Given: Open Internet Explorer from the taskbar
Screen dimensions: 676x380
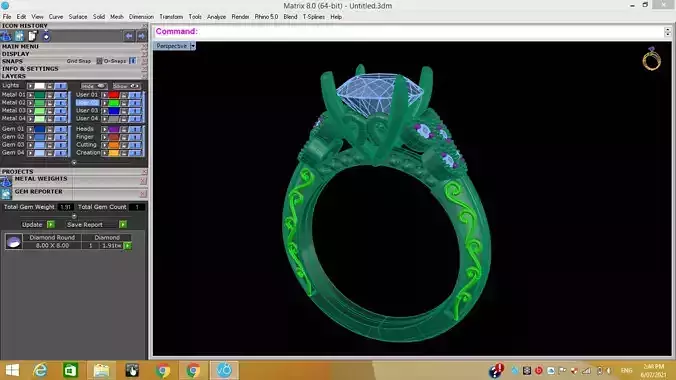Looking at the screenshot, I should [41, 371].
